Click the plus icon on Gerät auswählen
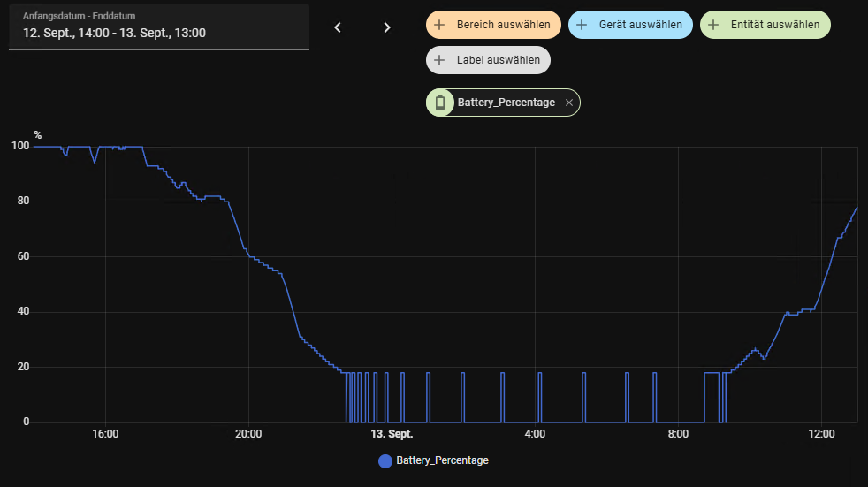Screen dimensions: 868x487 582,25
